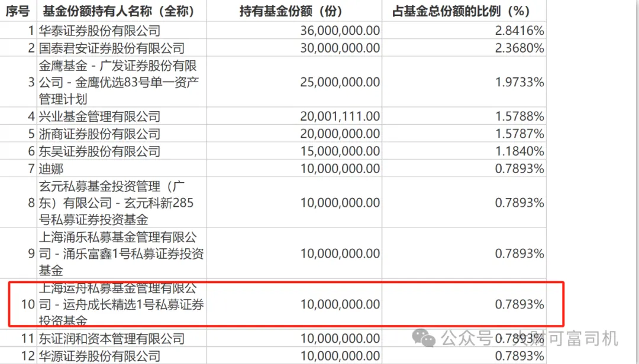Click the 10,000,000.00 amount in 东证润和资本 row
The image size is (639, 364).
point(340,339)
